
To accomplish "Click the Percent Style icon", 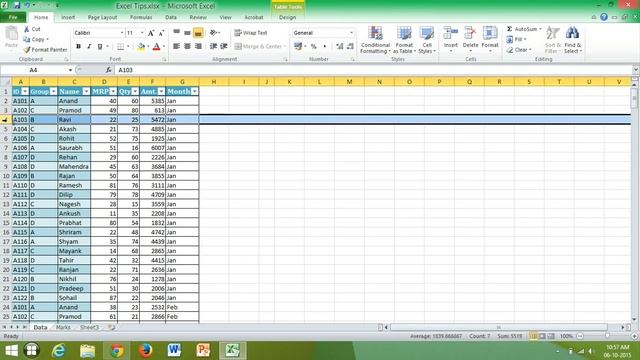I will [x=313, y=47].
